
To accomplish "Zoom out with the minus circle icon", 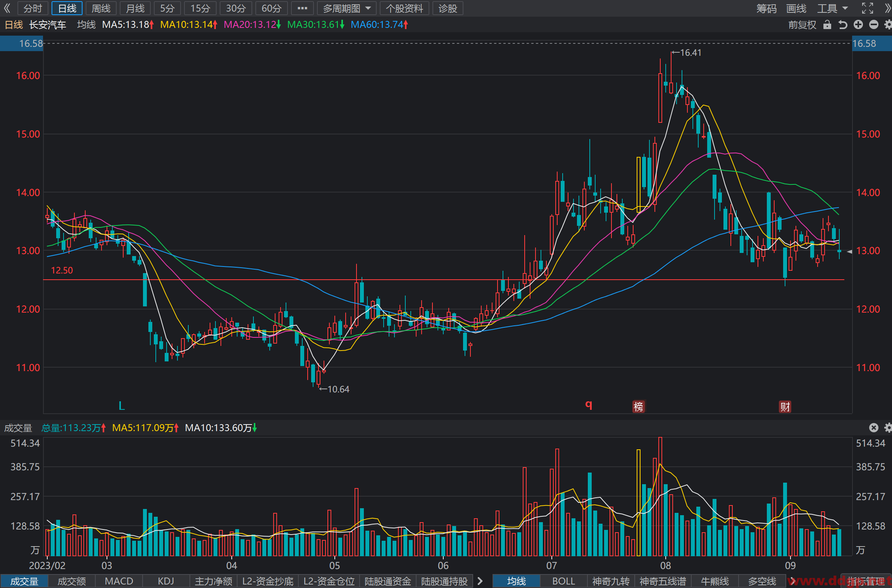I will 874,25.
